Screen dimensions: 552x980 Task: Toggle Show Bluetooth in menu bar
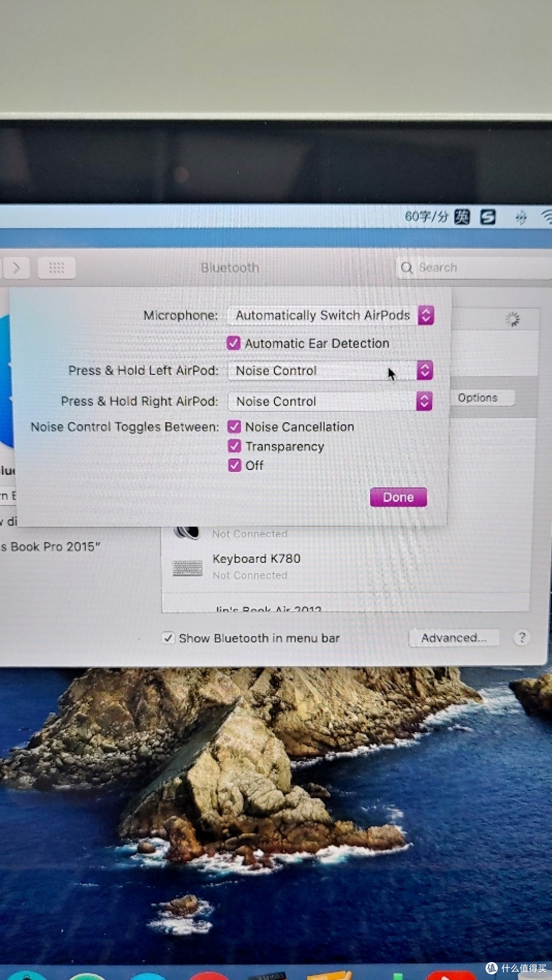(168, 638)
